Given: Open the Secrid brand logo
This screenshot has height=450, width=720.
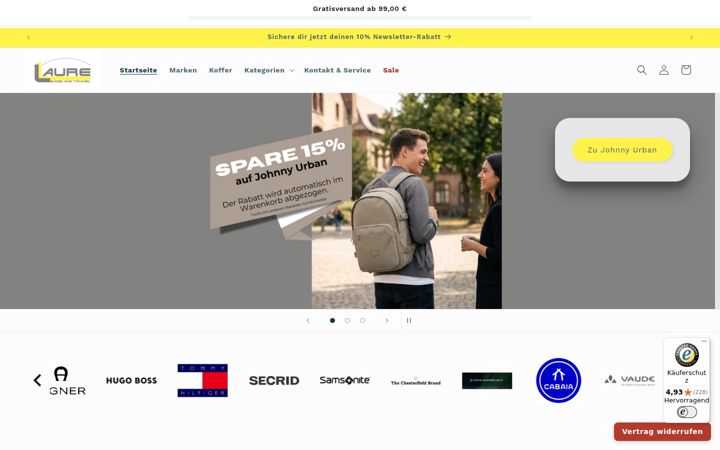Looking at the screenshot, I should 274,381.
